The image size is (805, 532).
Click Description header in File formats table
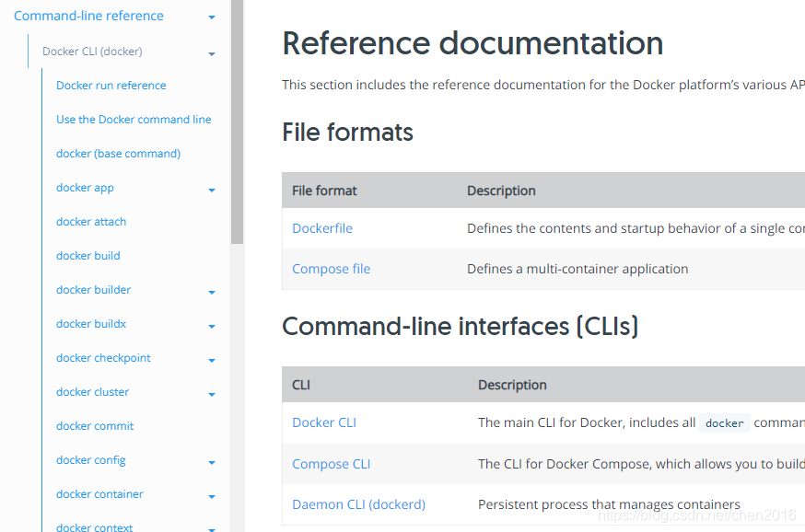[x=501, y=191]
